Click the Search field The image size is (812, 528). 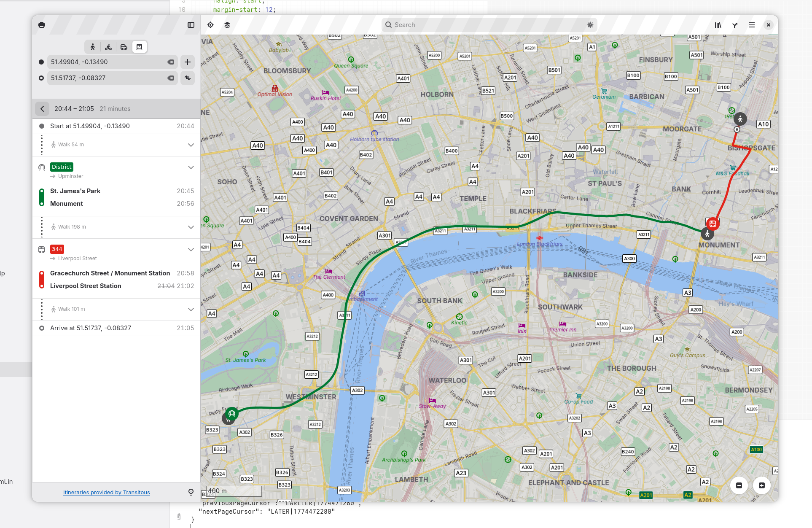[x=485, y=25]
